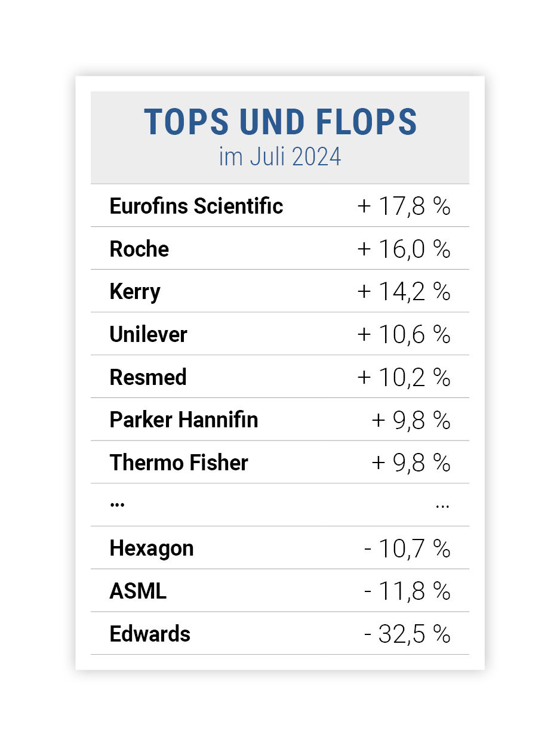Select the Resmed row label

(148, 377)
